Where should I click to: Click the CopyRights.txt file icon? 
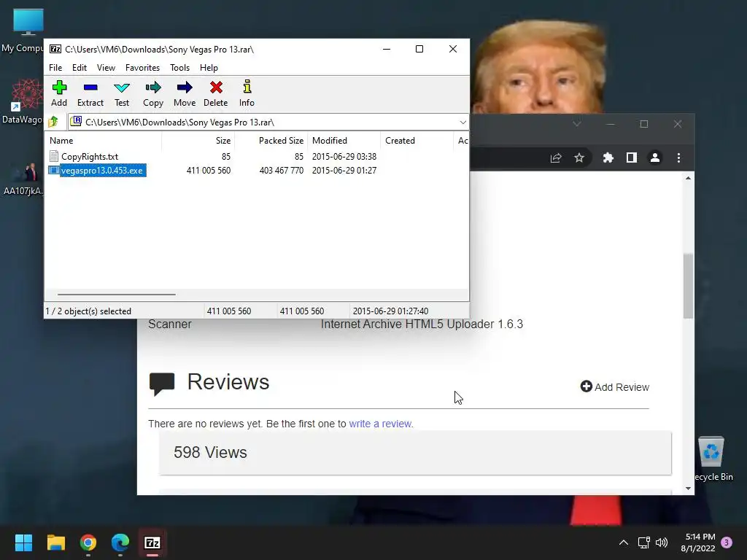(54, 156)
